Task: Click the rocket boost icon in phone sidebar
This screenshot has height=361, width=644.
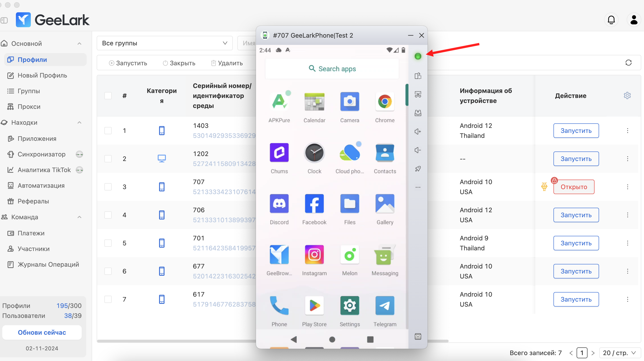Action: (418, 169)
